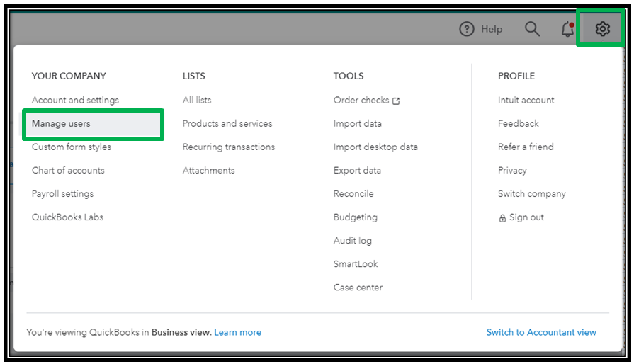Click the LISTS heading
Image resolution: width=634 pixels, height=364 pixels.
(193, 76)
